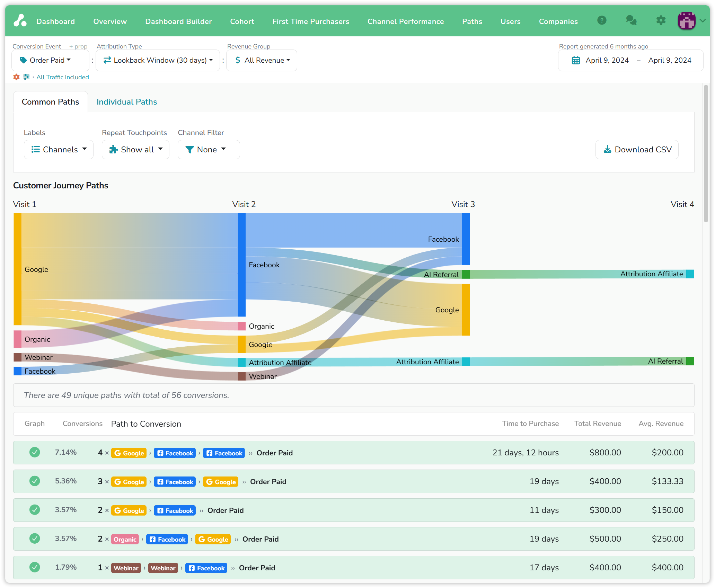
Task: Open Dashboard Builder
Action: (178, 21)
